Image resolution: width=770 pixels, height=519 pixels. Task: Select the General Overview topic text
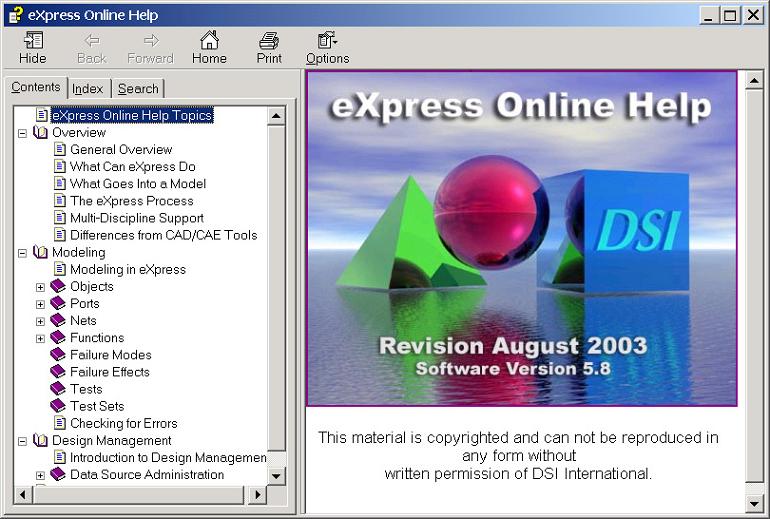pos(121,149)
